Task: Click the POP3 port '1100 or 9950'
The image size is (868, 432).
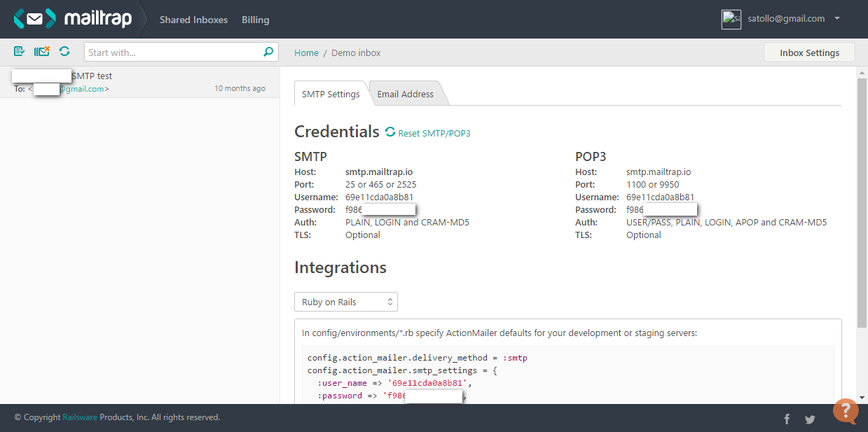Action: point(652,185)
